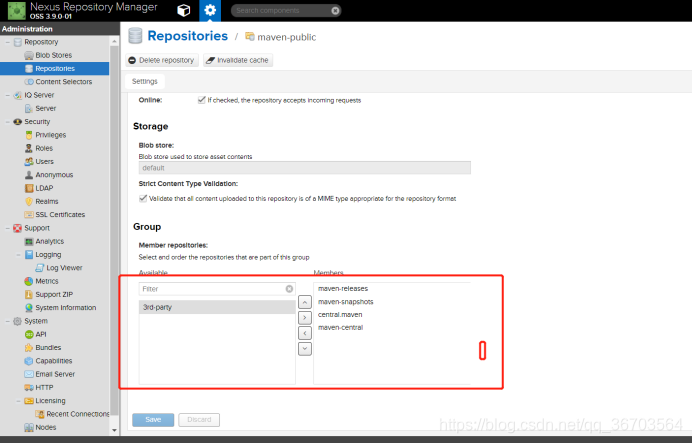Screen dimensions: 692x443
Task: Open IQ Server Server icon
Action: (29, 108)
